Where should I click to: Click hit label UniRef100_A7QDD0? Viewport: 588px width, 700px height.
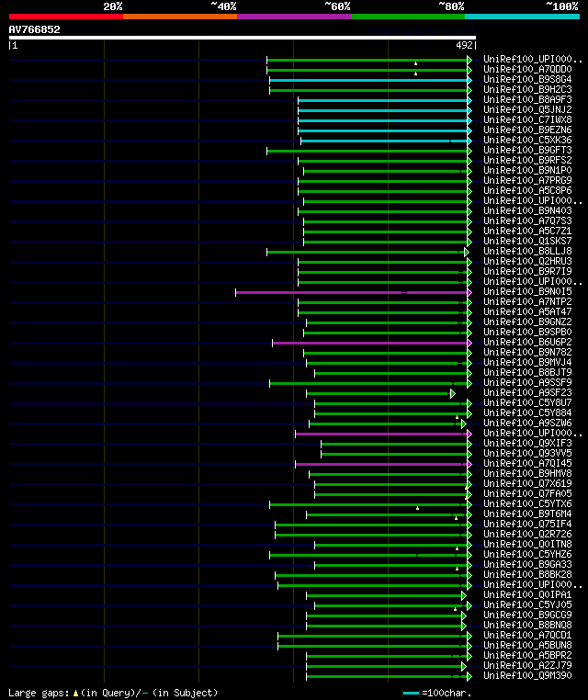[527, 69]
